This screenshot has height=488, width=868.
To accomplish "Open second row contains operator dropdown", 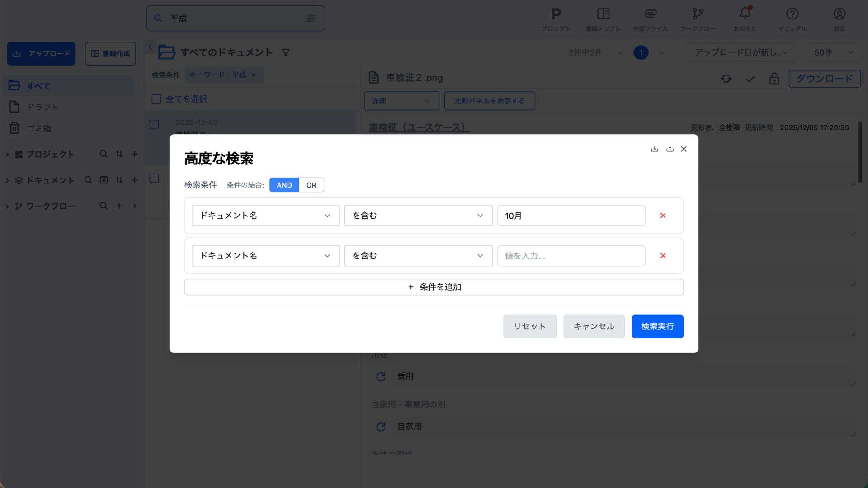I will pyautogui.click(x=418, y=256).
